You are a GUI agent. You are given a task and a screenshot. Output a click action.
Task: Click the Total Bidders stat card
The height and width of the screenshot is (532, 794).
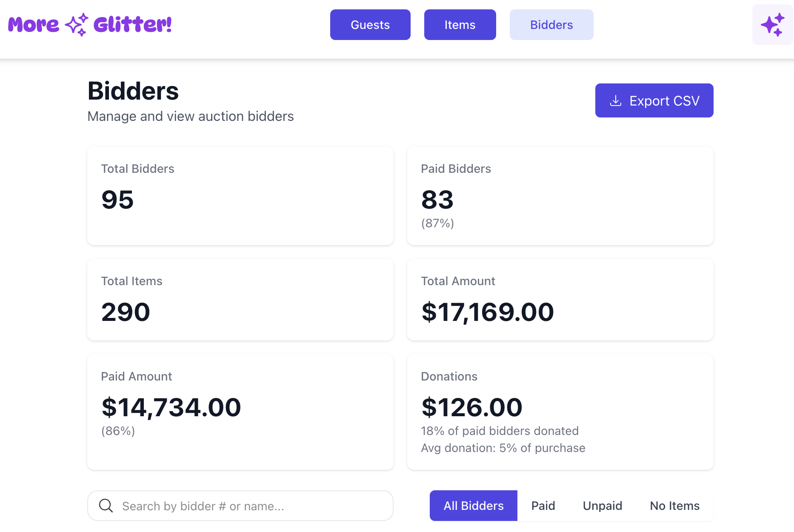click(240, 196)
